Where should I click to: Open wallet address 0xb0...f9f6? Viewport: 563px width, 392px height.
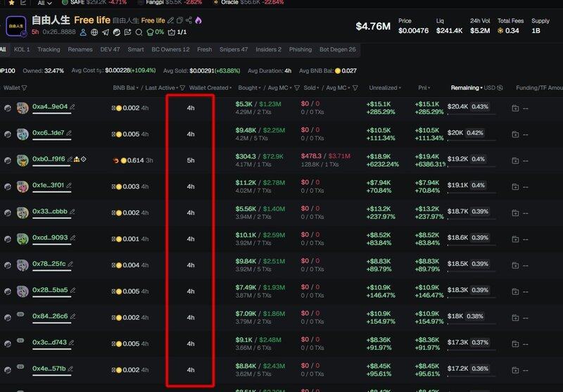(49, 159)
